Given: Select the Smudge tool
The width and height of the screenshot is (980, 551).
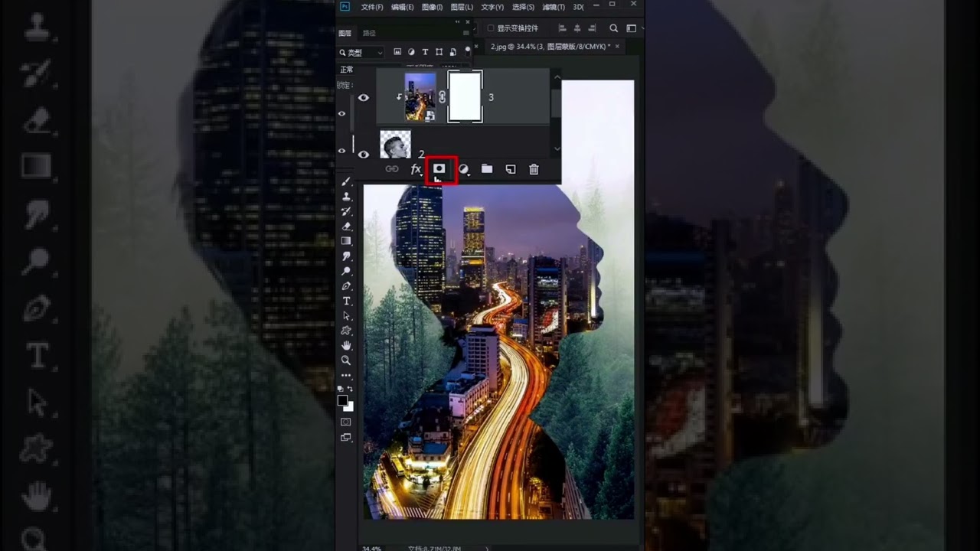Looking at the screenshot, I should click(x=346, y=256).
